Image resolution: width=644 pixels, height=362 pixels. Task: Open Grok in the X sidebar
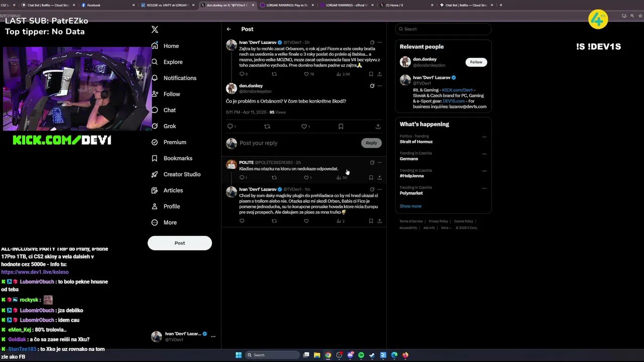tap(164, 126)
